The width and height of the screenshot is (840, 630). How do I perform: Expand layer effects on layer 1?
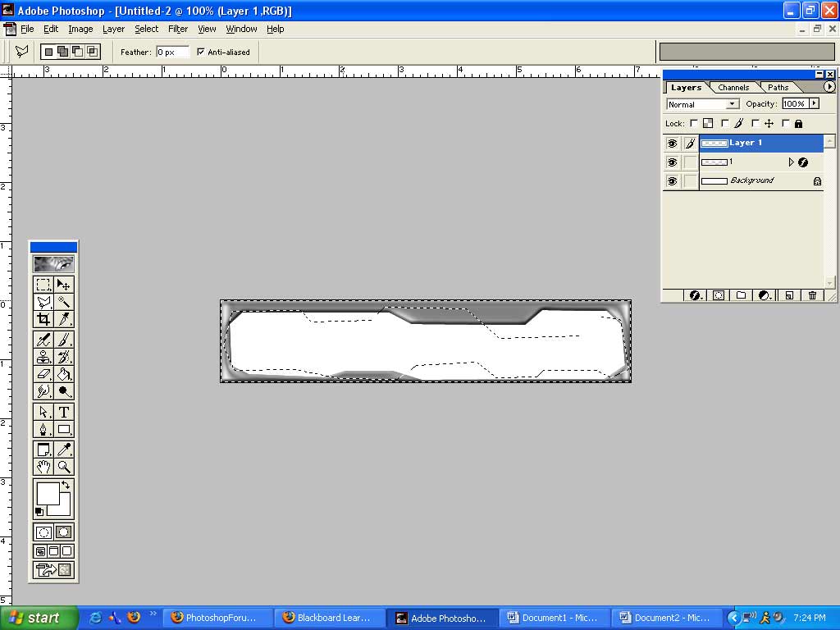791,162
